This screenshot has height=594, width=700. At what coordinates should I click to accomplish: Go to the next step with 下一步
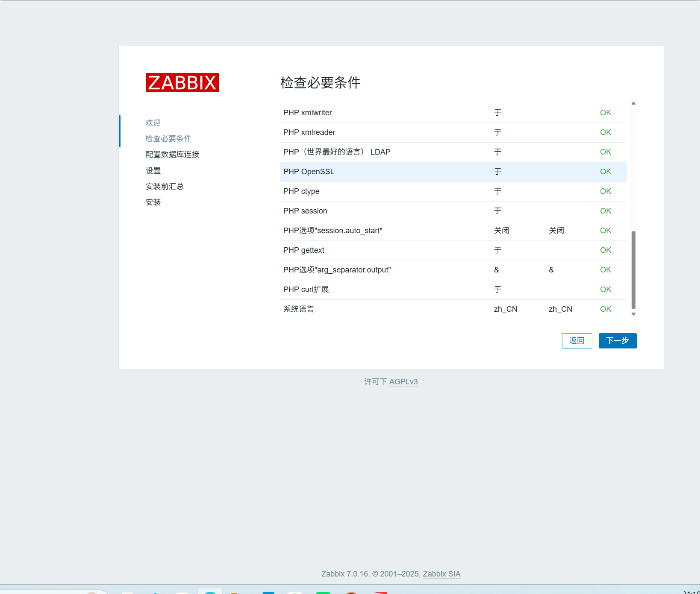pos(618,341)
